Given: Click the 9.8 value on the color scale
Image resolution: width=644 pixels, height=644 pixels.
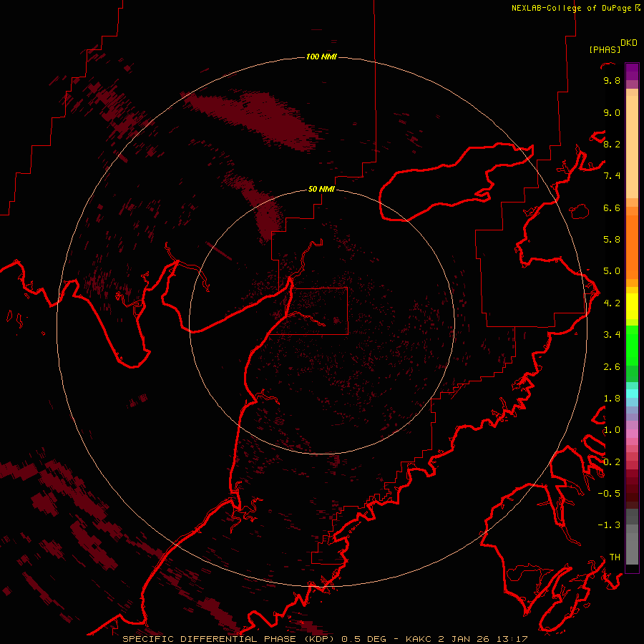Looking at the screenshot, I should (x=612, y=80).
